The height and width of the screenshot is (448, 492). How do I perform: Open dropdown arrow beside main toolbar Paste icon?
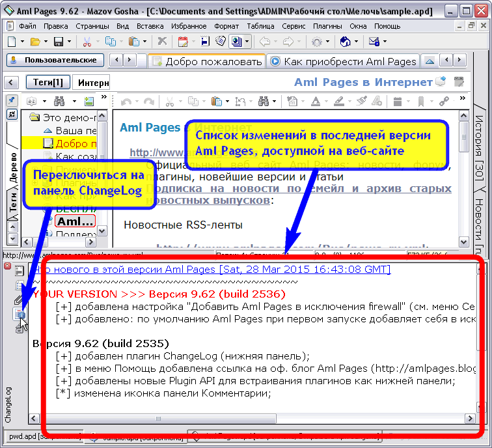pos(144,41)
